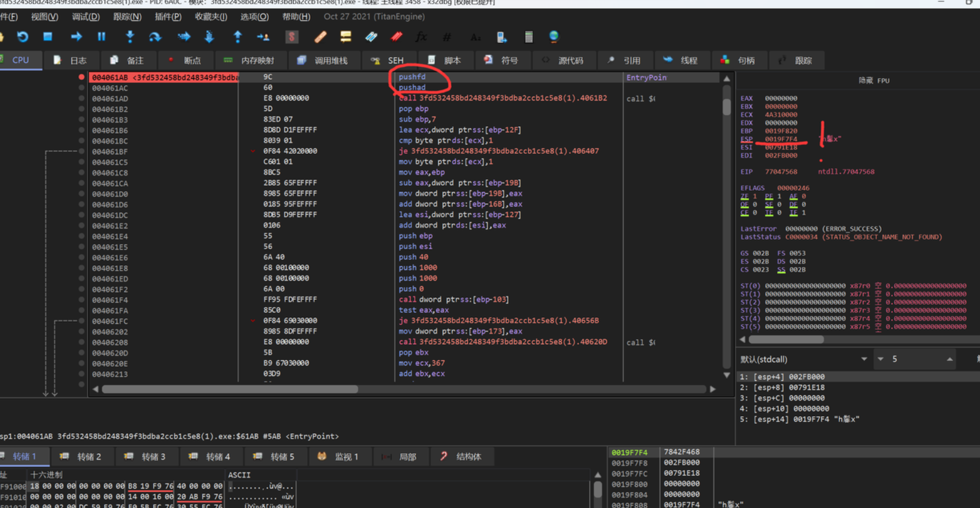Execute till return with the up arrow icon
The height and width of the screenshot is (508, 980).
coord(237,36)
